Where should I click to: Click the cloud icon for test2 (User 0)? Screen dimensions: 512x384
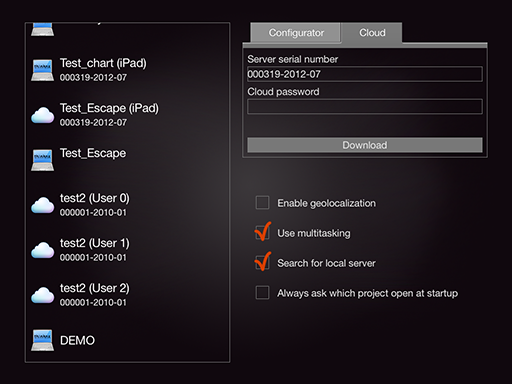pos(42,205)
